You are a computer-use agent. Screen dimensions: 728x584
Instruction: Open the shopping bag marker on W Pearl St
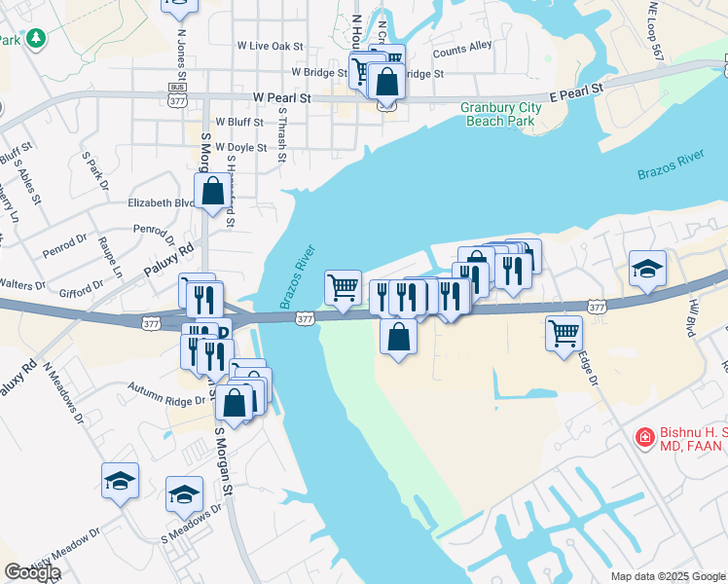[386, 85]
